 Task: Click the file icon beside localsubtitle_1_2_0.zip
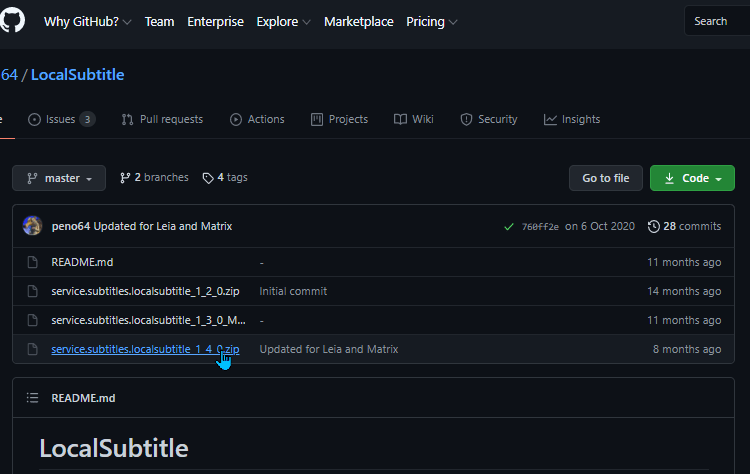click(x=33, y=291)
